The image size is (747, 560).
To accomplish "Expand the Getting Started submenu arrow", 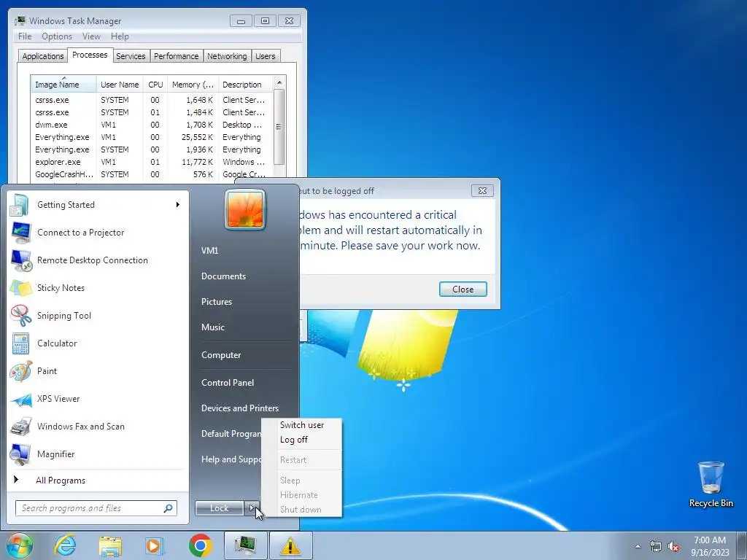I will click(x=178, y=205).
